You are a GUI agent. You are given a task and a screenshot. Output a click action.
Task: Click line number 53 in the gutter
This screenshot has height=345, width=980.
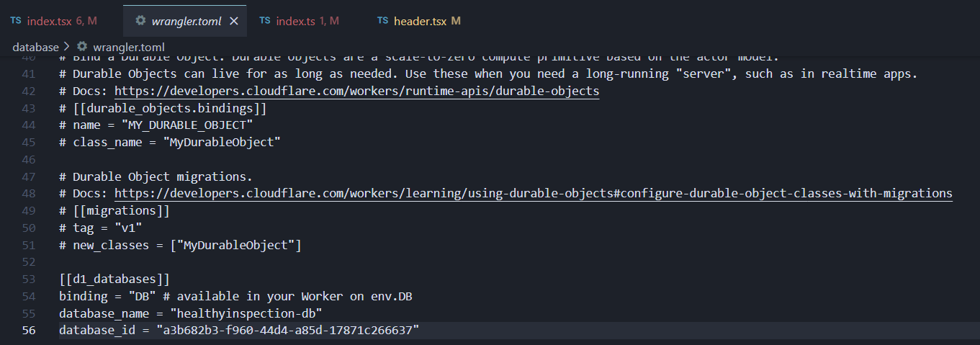coord(28,279)
